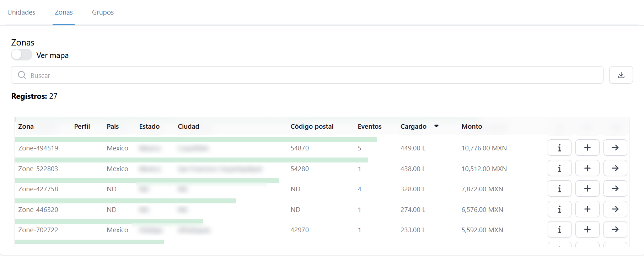Click the Código postal column header
Image resolution: width=644 pixels, height=256 pixels.
[x=312, y=126]
